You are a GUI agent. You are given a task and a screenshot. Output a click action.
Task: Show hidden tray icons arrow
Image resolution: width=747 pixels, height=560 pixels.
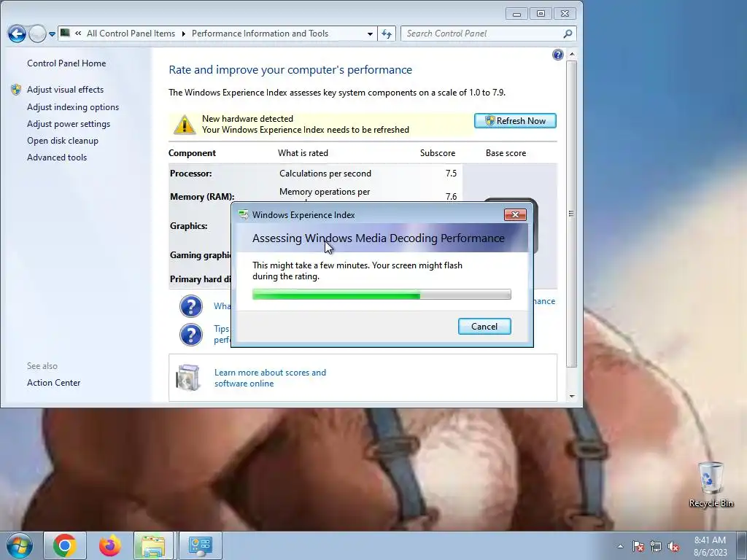620,546
